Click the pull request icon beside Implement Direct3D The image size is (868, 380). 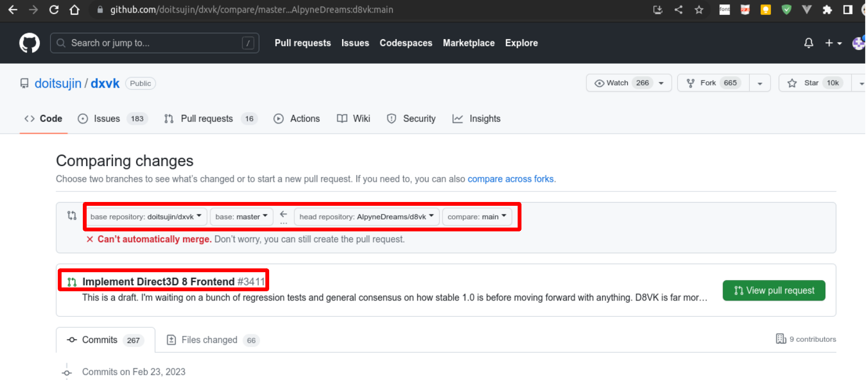coord(72,282)
